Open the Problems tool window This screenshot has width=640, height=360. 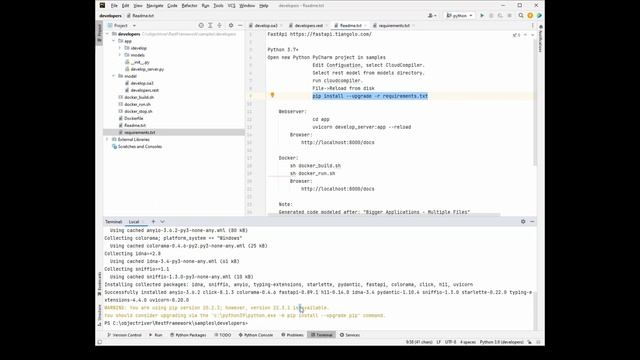coord(292,335)
